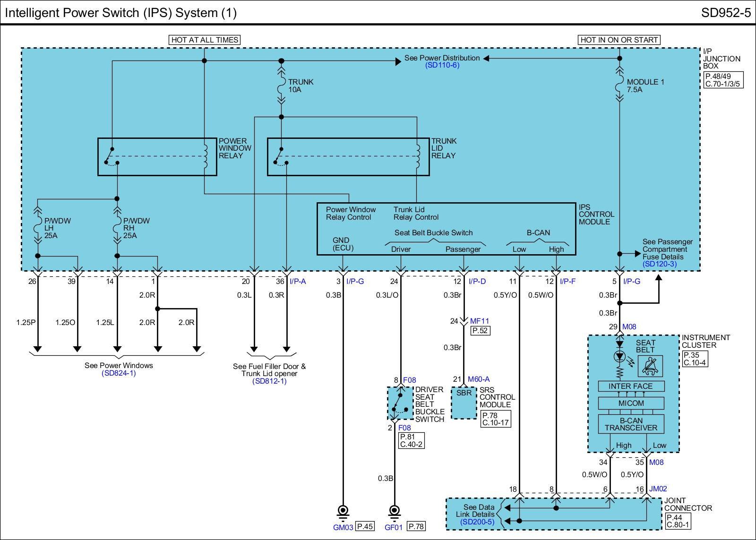Click the seat belt LED diode symbol
Image resolution: width=756 pixels, height=540 pixels.
[x=619, y=356]
